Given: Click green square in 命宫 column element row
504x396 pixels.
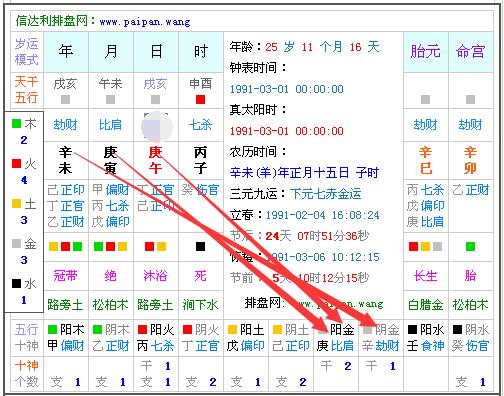Looking at the screenshot, I should pyautogui.click(x=470, y=246).
